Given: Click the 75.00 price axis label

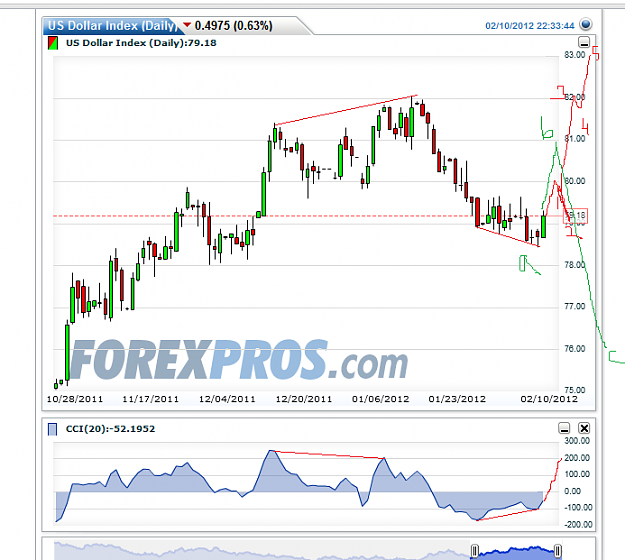Looking at the screenshot, I should pyautogui.click(x=575, y=390).
